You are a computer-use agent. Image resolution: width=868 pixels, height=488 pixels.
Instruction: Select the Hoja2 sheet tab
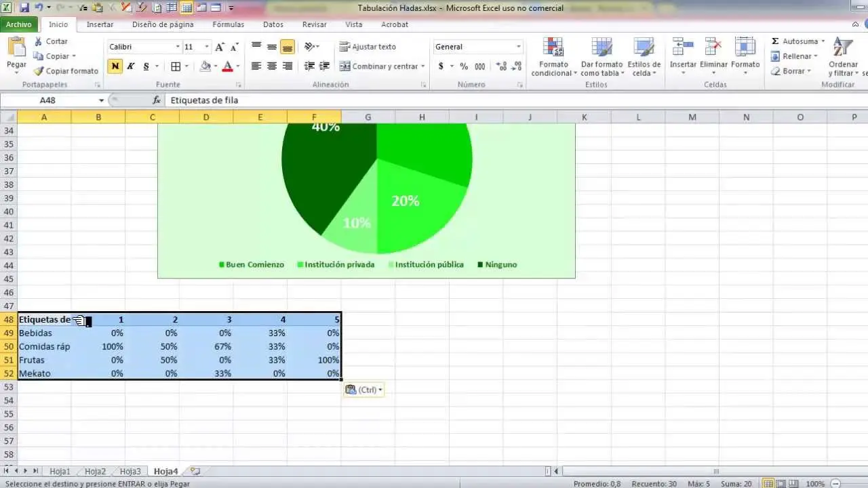click(95, 471)
